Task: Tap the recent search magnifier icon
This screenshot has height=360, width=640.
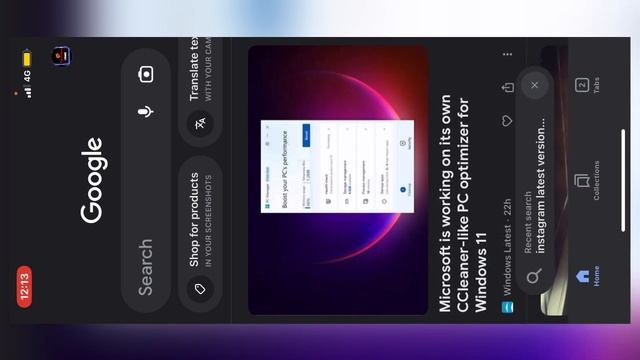Action: click(x=534, y=276)
